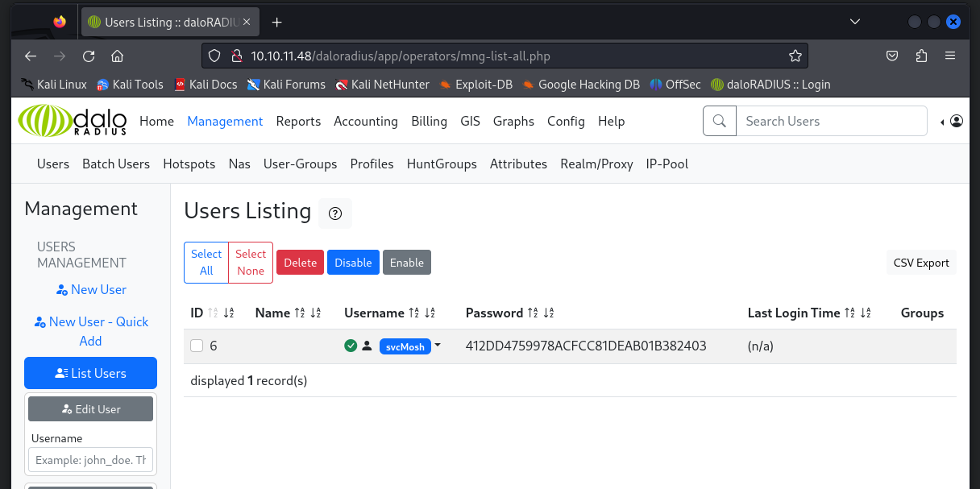Click Select All users button
The image size is (980, 489).
pos(206,263)
